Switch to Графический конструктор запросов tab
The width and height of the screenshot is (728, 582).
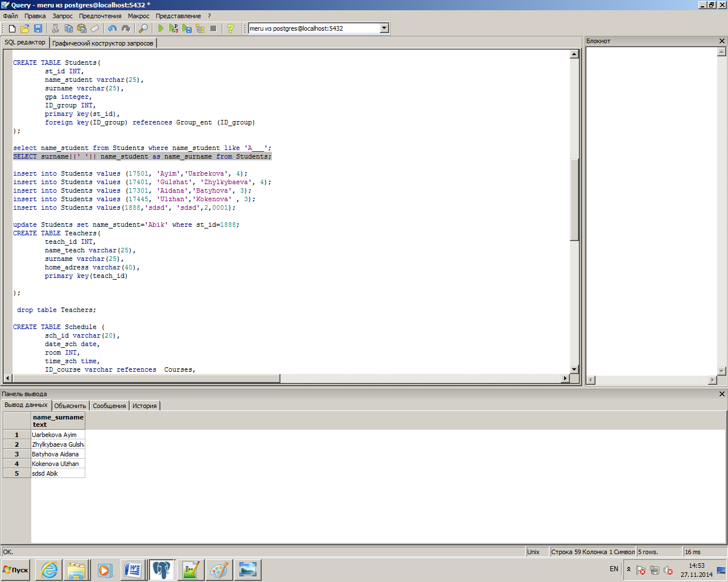[103, 43]
